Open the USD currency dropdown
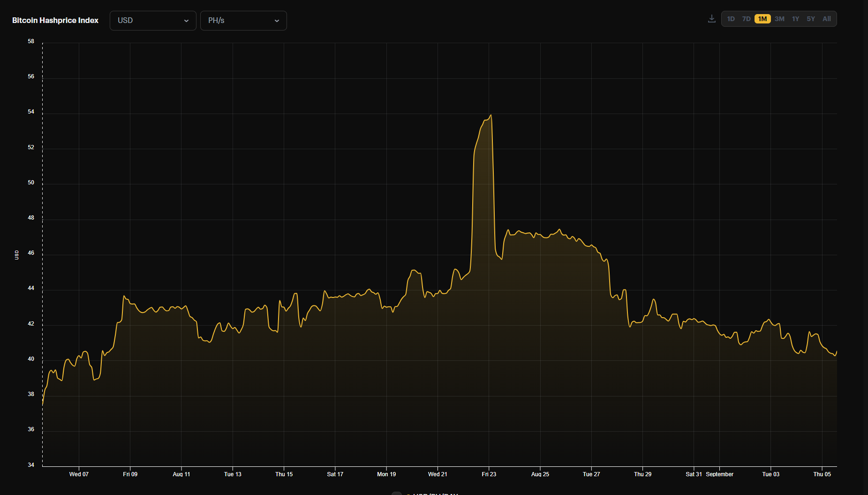The width and height of the screenshot is (868, 495). [153, 21]
